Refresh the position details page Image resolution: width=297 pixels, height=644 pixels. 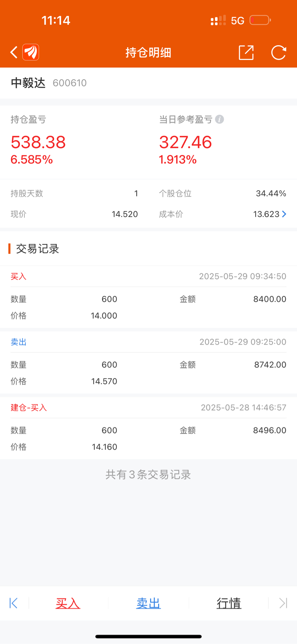[278, 53]
